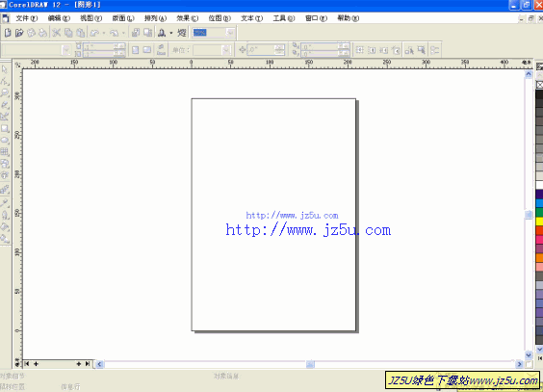Click the Undo arrow icon
Image resolution: width=543 pixels, height=392 pixels.
click(94, 33)
